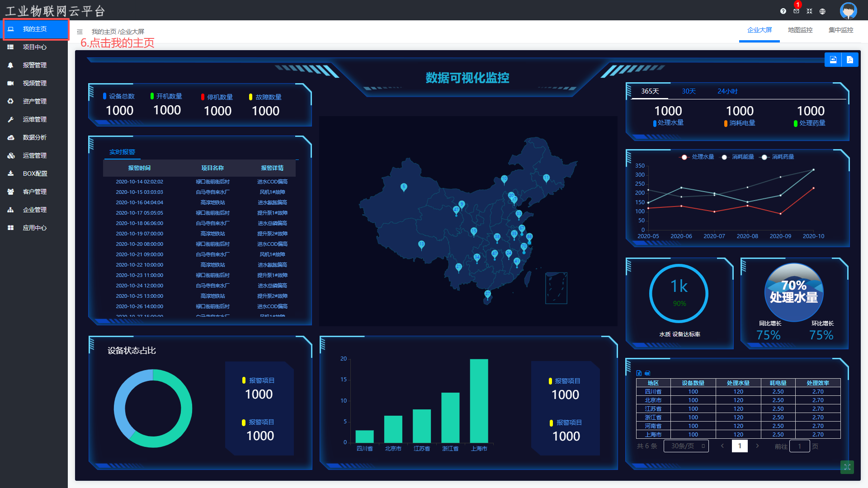Screen dimensions: 868x488
Task: Click the exit fullscreen arrows icon
Action: tap(809, 11)
